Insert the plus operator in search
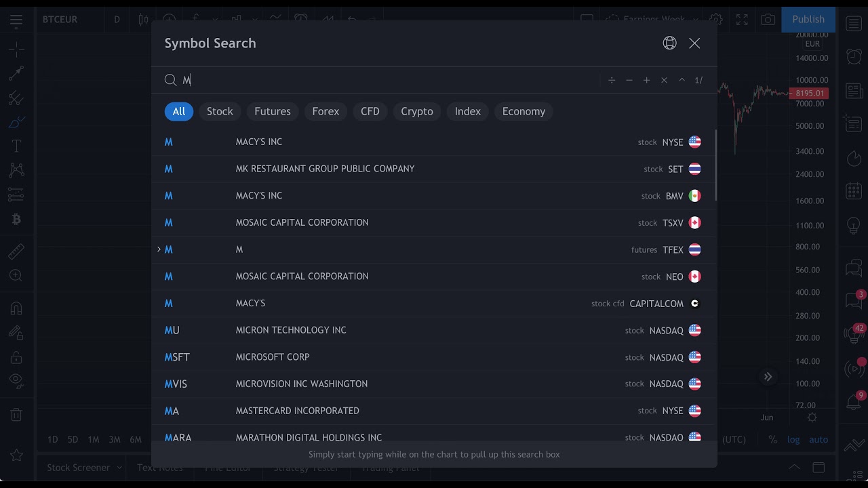 tap(647, 80)
